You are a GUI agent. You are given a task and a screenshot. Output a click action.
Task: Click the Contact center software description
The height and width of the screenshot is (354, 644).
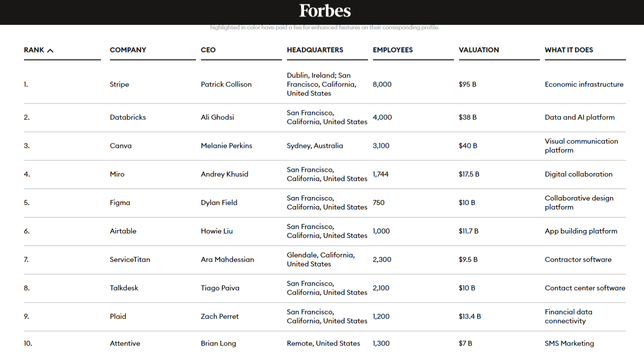click(x=585, y=288)
